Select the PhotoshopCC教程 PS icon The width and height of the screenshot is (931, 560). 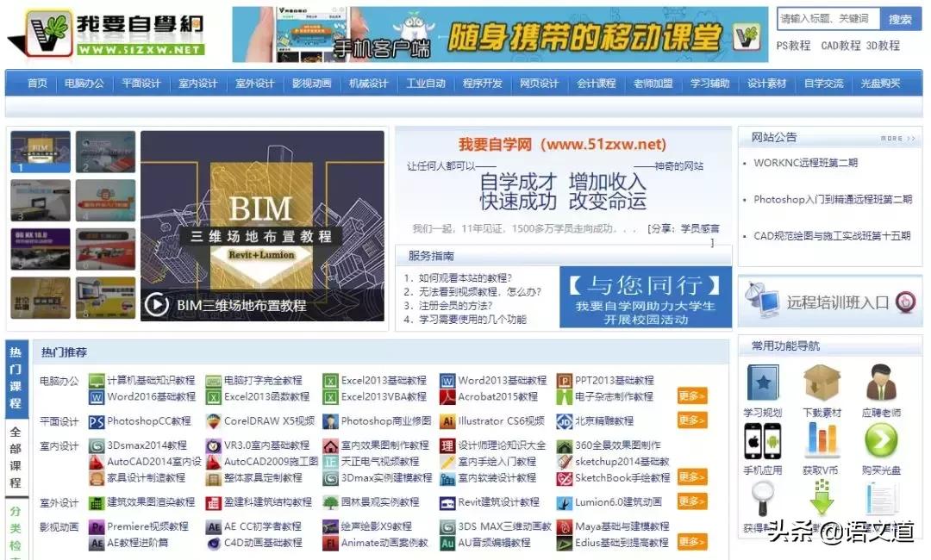pyautogui.click(x=97, y=423)
